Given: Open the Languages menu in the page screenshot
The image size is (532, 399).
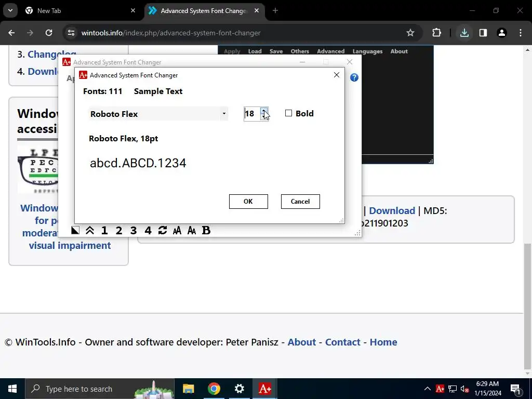Looking at the screenshot, I should pyautogui.click(x=367, y=51).
